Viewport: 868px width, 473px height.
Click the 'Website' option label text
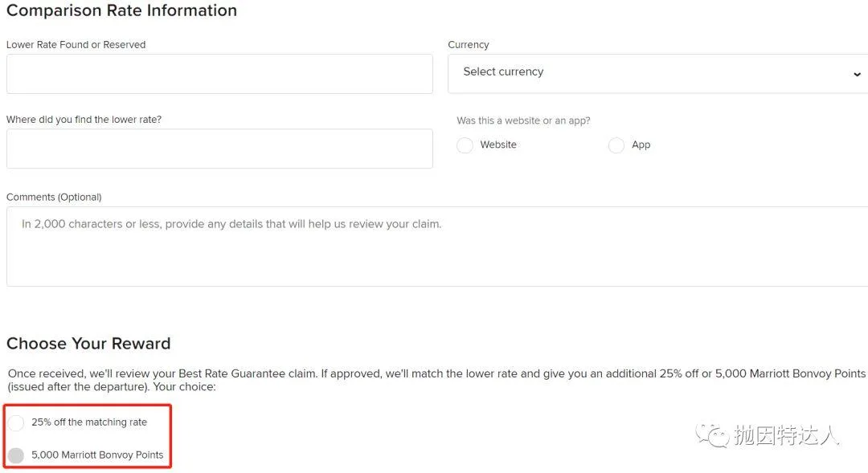(x=498, y=145)
